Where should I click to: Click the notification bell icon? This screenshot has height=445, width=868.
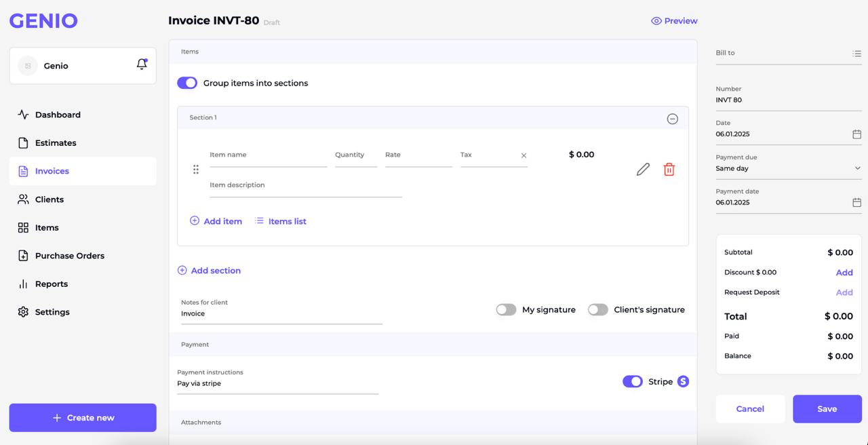coord(142,64)
